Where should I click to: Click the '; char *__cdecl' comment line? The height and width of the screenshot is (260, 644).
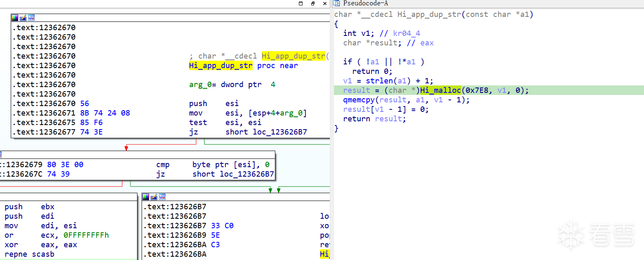tap(259, 56)
